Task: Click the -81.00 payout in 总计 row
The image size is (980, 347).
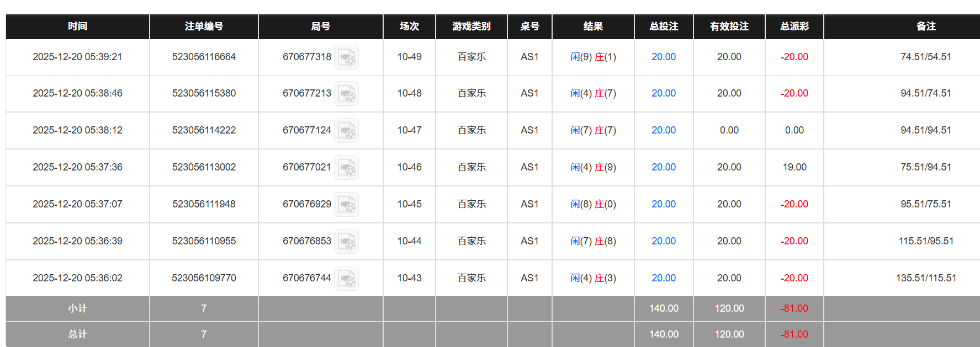Action: pos(794,334)
